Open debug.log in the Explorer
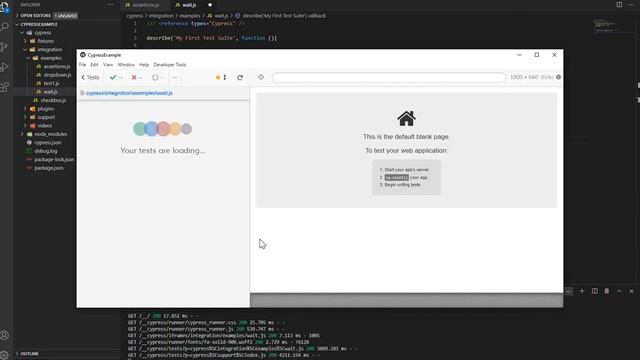This screenshot has height=360, width=640. (x=46, y=151)
